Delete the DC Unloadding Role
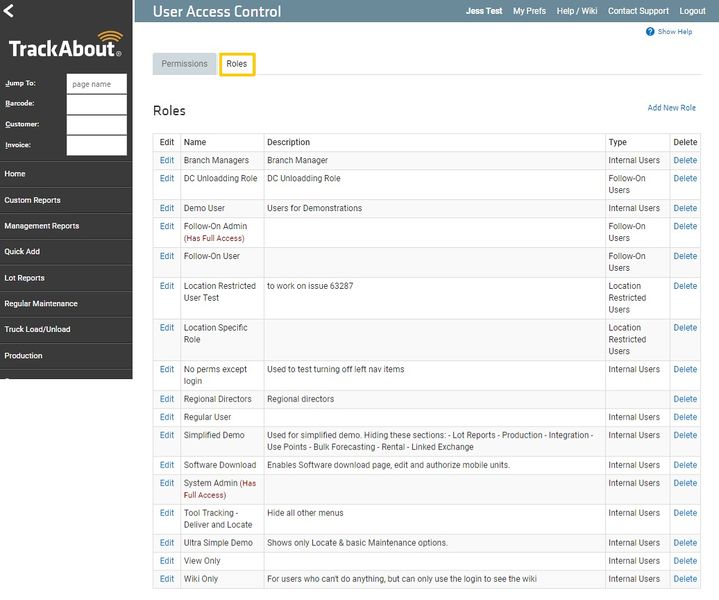 coord(685,178)
